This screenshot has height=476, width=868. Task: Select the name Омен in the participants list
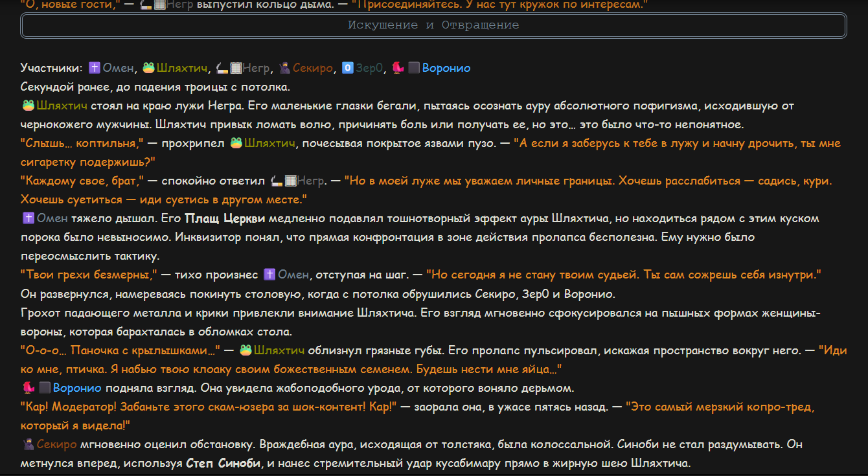(119, 68)
